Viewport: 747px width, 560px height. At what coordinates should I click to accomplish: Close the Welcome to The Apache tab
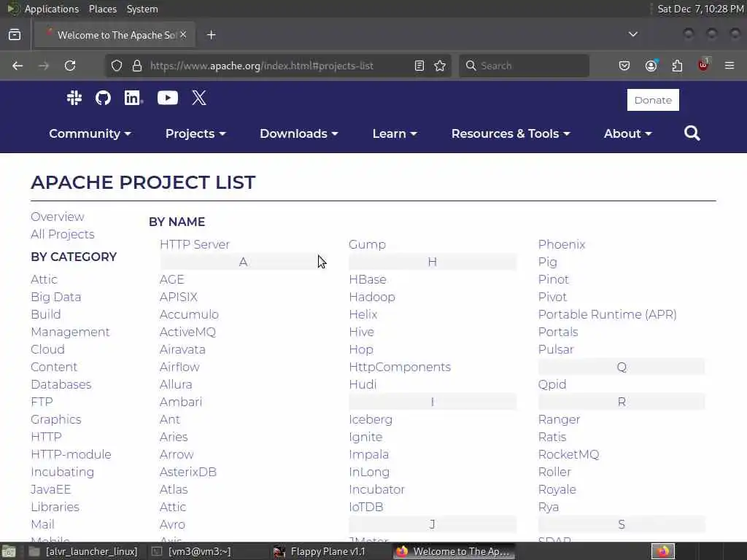(183, 34)
